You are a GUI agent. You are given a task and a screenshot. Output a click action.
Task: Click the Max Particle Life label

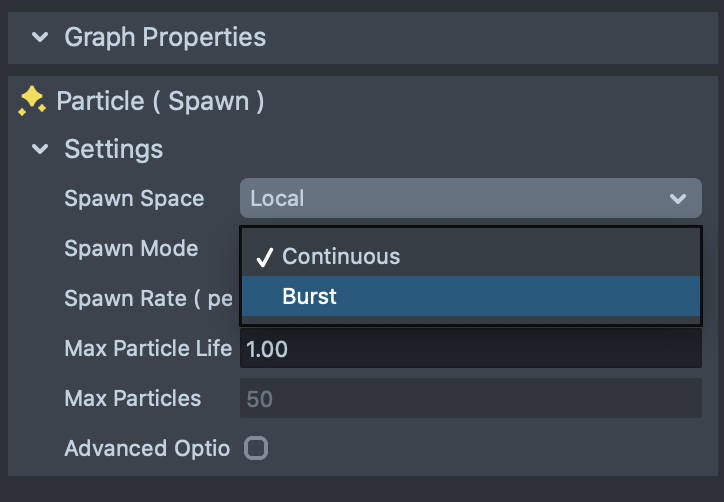148,348
